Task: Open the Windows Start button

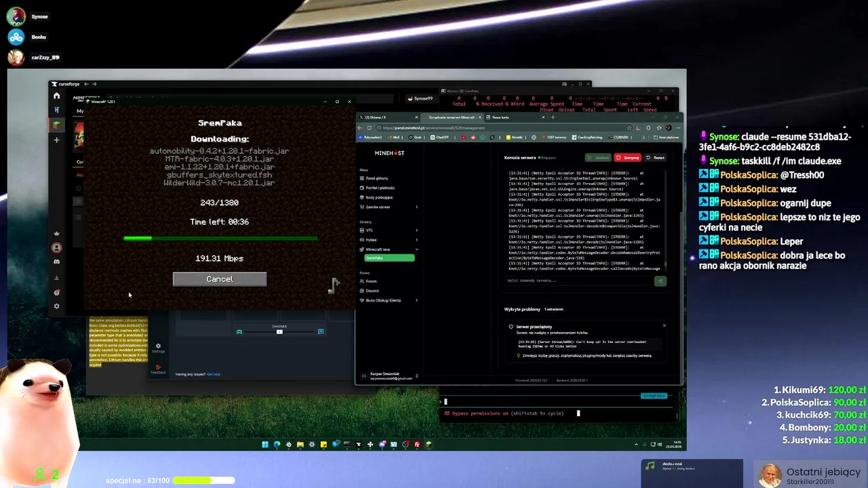Action: click(x=265, y=445)
